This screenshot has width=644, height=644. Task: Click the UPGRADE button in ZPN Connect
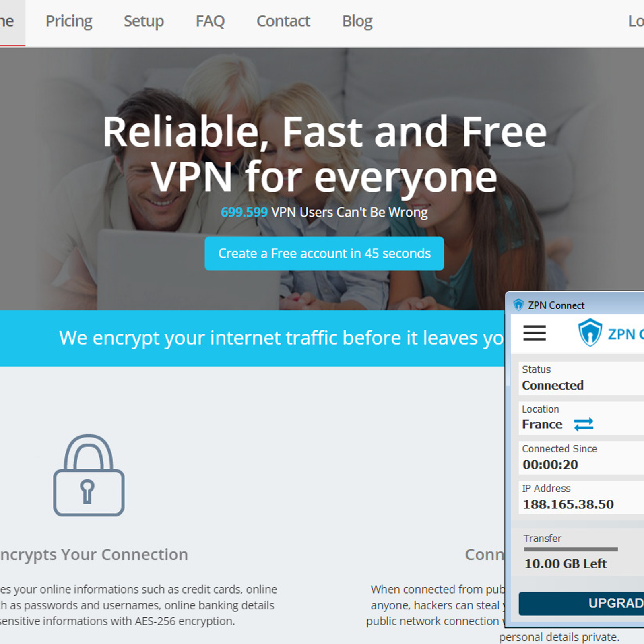(581, 603)
